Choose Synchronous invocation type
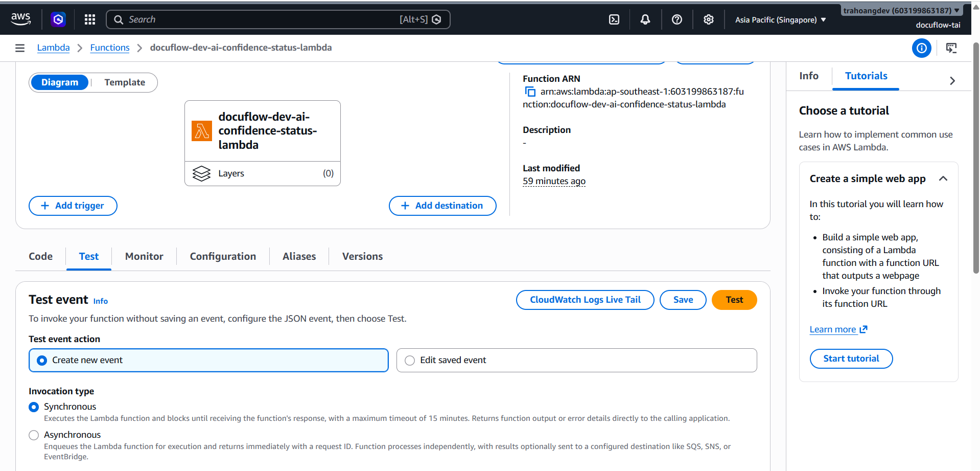Screen dimensions: 980x471 pos(34,407)
